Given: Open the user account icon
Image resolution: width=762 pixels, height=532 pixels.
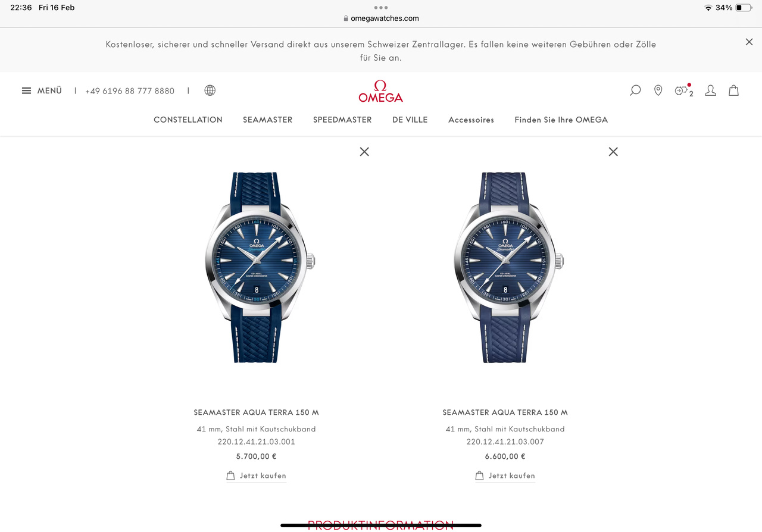Looking at the screenshot, I should click(x=710, y=90).
